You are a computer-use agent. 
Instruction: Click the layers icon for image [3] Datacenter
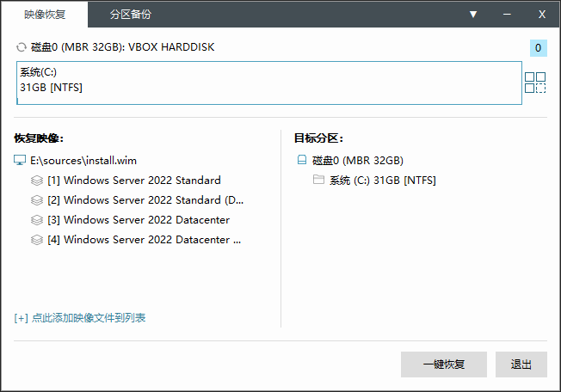[x=37, y=220]
